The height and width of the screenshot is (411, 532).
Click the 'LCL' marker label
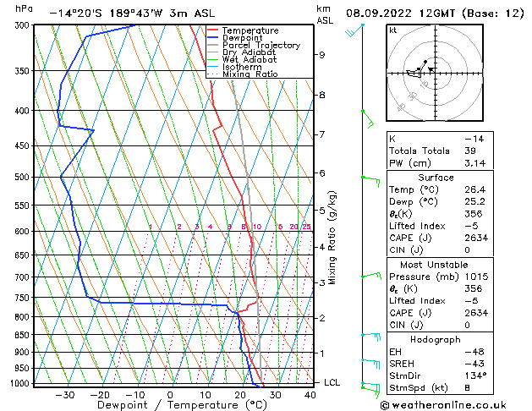[332, 382]
